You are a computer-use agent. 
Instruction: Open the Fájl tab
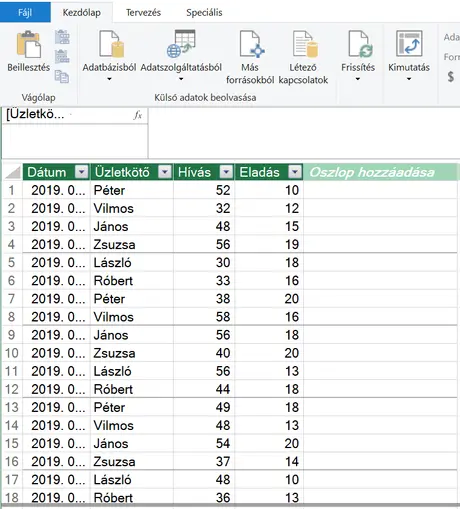(x=25, y=12)
